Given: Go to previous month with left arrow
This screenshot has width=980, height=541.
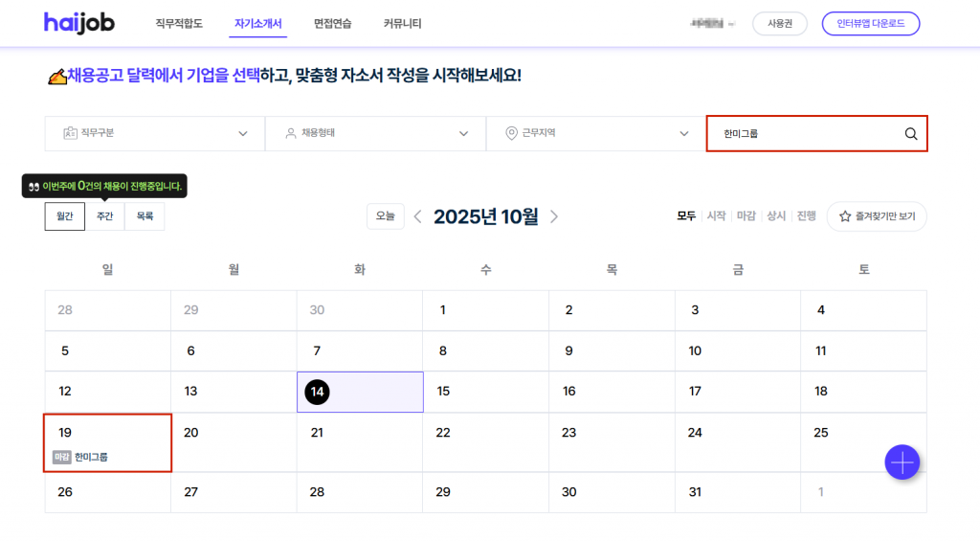Looking at the screenshot, I should point(417,216).
